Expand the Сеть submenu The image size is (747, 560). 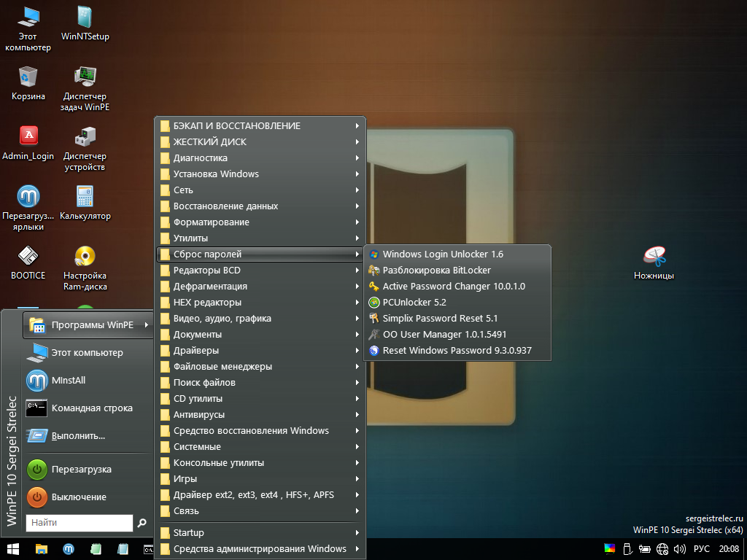[x=260, y=190]
